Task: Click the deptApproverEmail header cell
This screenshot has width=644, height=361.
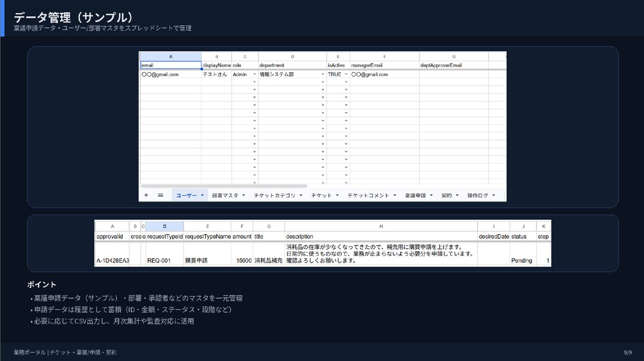Action: tap(454, 65)
